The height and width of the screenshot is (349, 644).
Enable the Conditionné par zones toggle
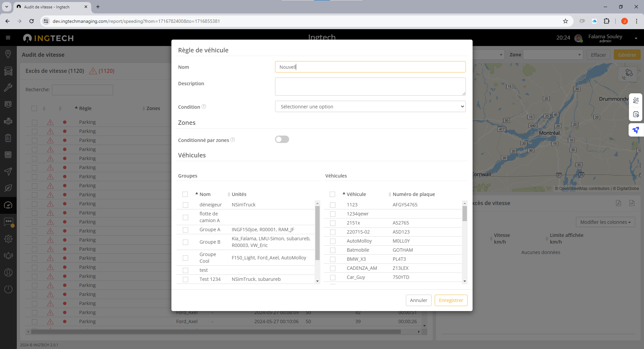coord(282,139)
